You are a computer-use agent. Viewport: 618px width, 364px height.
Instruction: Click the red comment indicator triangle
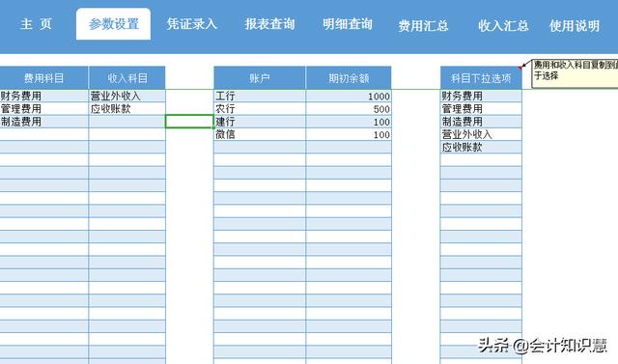point(520,69)
